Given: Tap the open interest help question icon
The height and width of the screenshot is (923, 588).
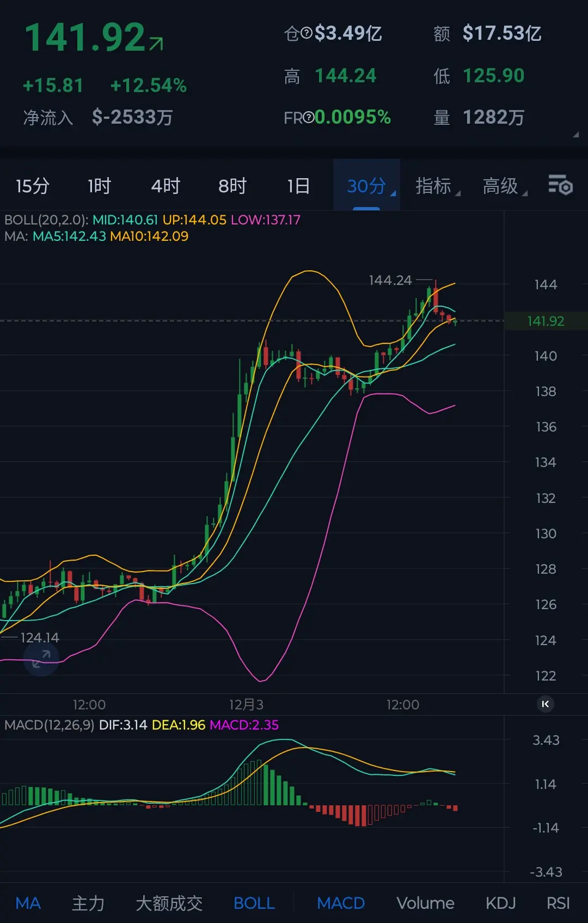Looking at the screenshot, I should click(307, 34).
